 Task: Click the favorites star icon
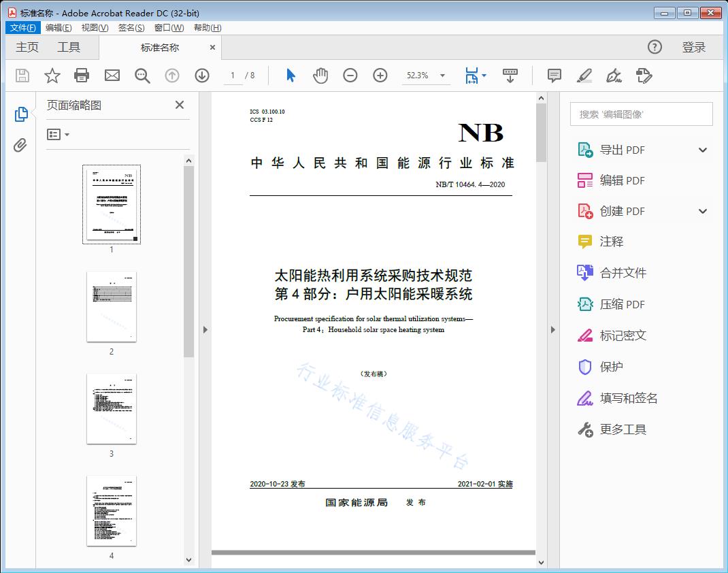pos(52,76)
